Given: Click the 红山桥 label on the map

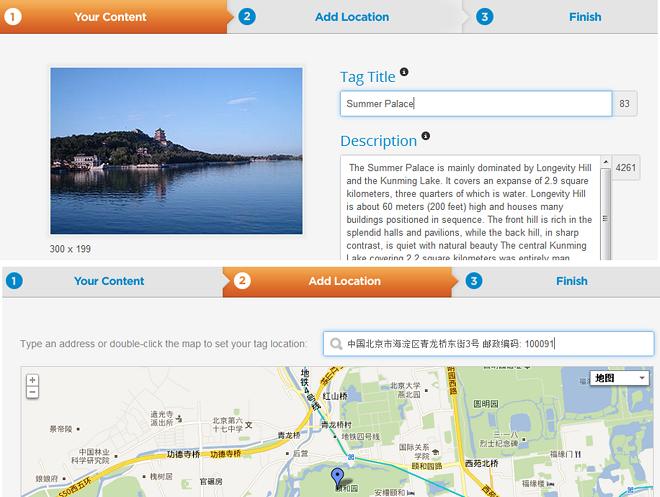Looking at the screenshot, I should 335,396.
